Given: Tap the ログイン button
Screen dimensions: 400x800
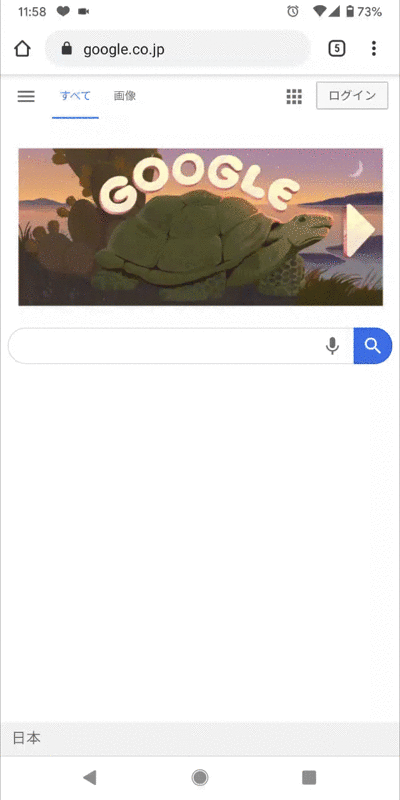Looking at the screenshot, I should tap(352, 95).
